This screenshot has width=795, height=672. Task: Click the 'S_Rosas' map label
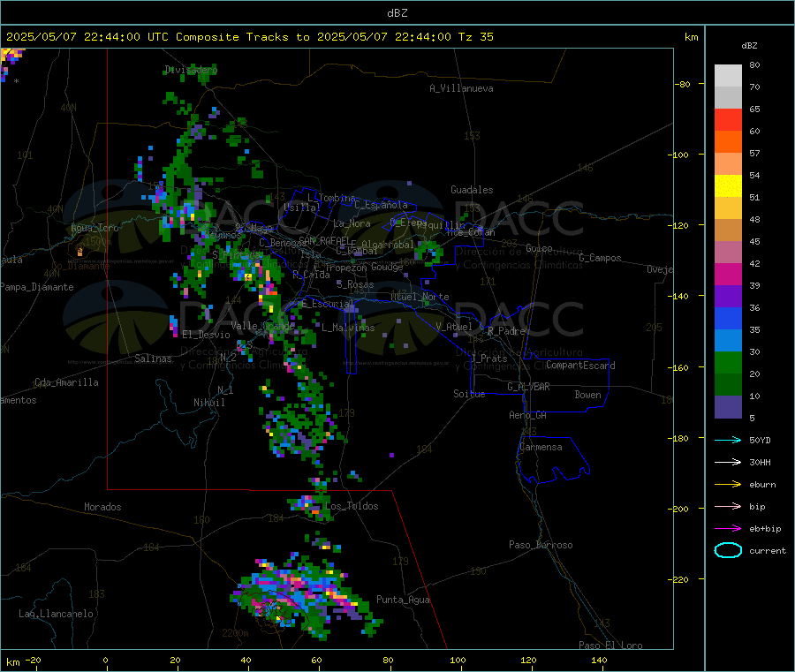tap(355, 284)
